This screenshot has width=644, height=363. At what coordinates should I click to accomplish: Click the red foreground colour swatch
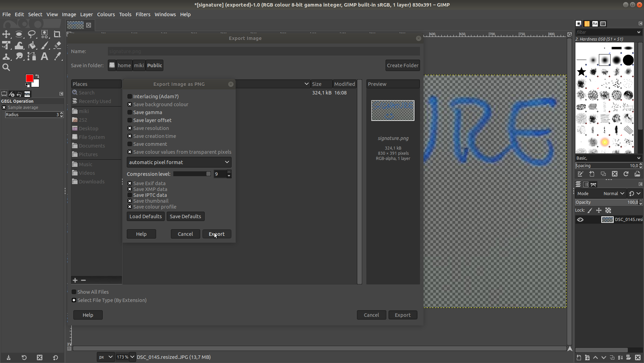pyautogui.click(x=30, y=79)
